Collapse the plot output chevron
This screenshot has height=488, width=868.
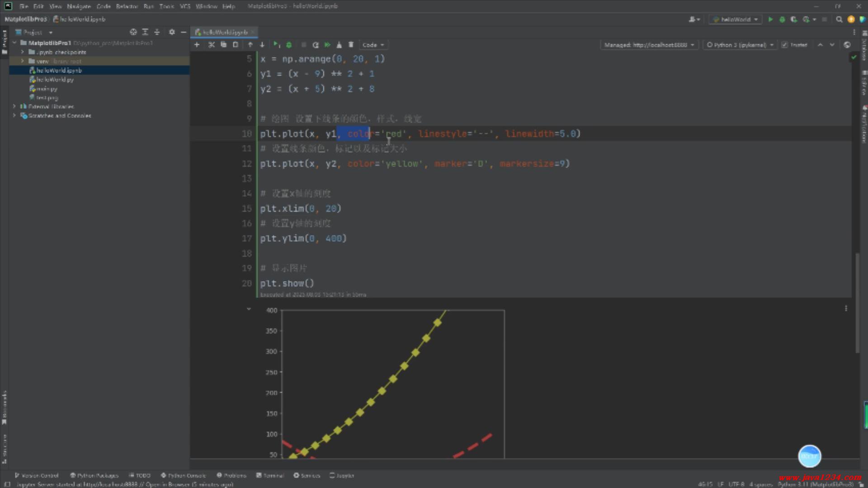click(x=249, y=309)
